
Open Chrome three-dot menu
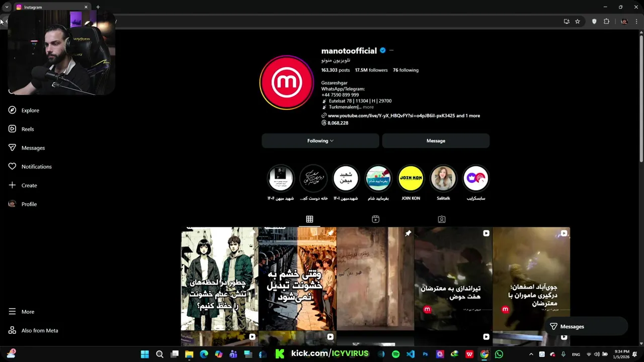[636, 21]
